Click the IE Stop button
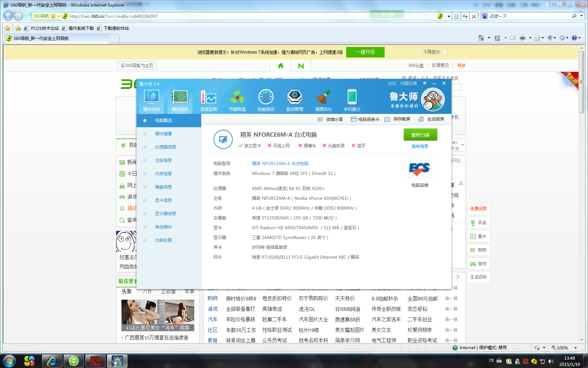The height and width of the screenshot is (368, 588). coord(474,16)
